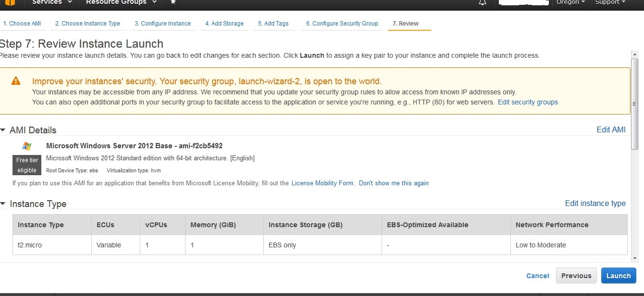
Task: Click the Cancel link
Action: [537, 276]
